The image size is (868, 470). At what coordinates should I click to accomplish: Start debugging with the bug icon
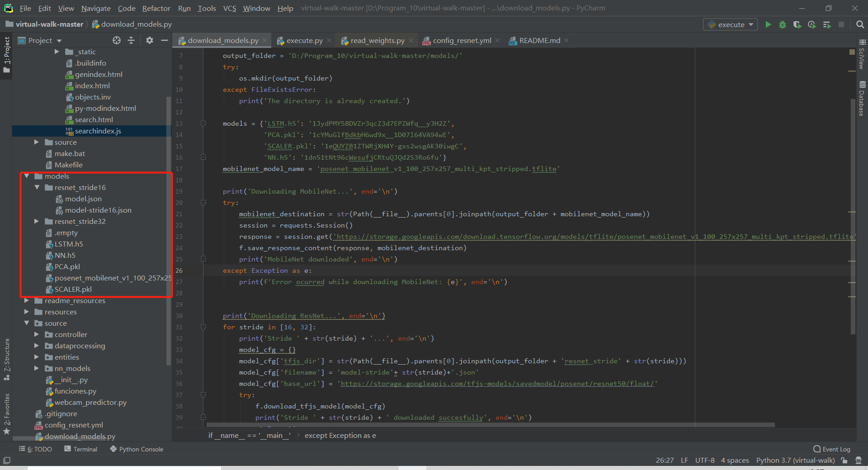783,24
